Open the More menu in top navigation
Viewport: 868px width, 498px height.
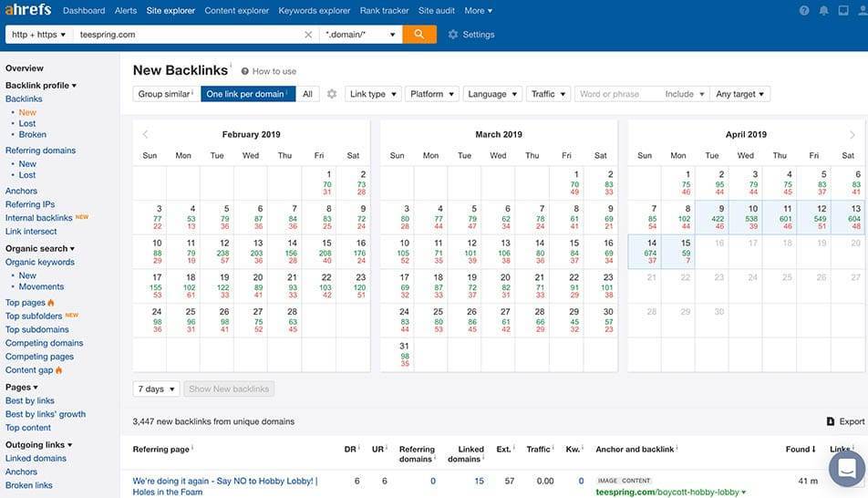click(x=479, y=11)
